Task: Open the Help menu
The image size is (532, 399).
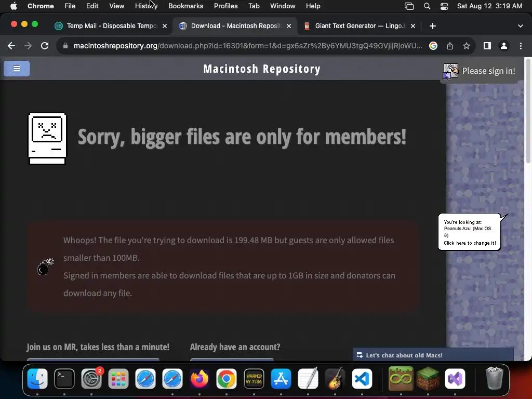Action: click(313, 6)
